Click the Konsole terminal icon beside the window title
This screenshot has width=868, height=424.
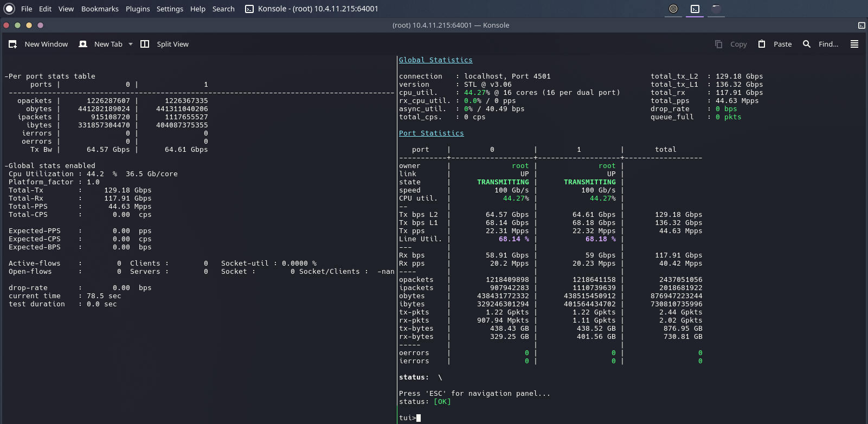[249, 9]
